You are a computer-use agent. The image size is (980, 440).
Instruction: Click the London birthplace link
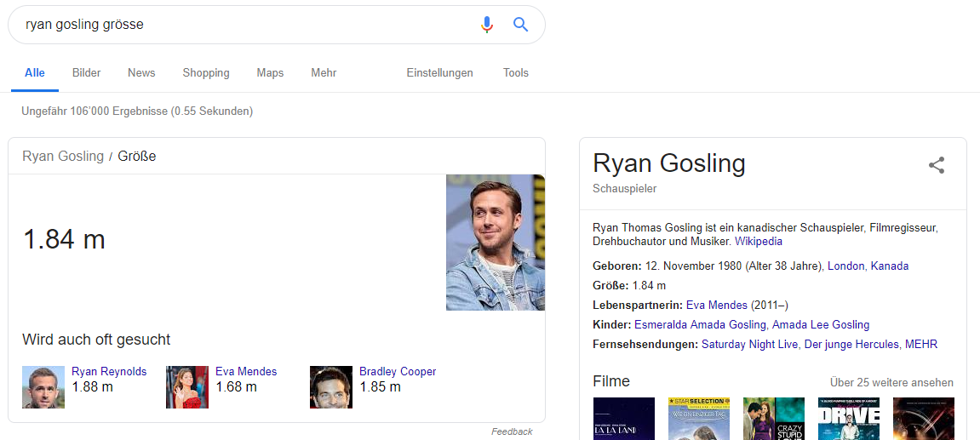pos(846,266)
